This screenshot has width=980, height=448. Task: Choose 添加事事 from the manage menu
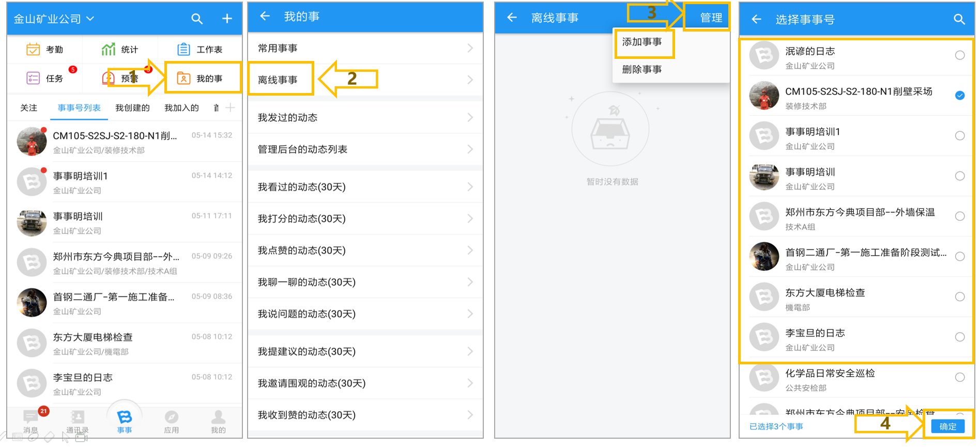coord(642,42)
